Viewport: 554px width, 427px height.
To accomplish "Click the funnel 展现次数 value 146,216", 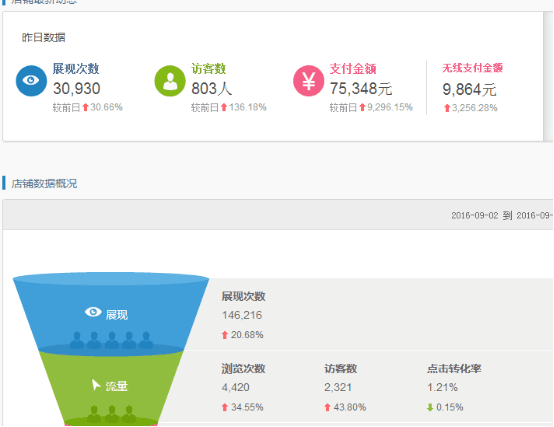I will click(x=242, y=315).
